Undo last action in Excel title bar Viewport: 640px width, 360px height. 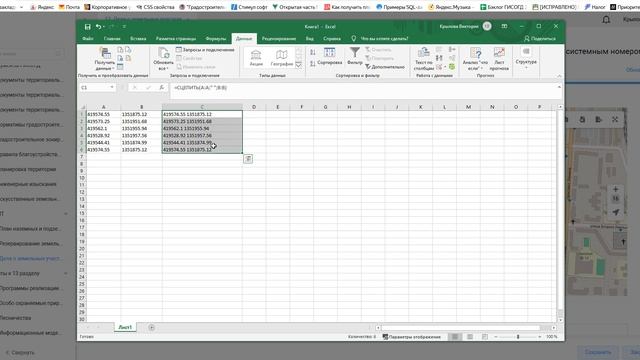tap(98, 27)
